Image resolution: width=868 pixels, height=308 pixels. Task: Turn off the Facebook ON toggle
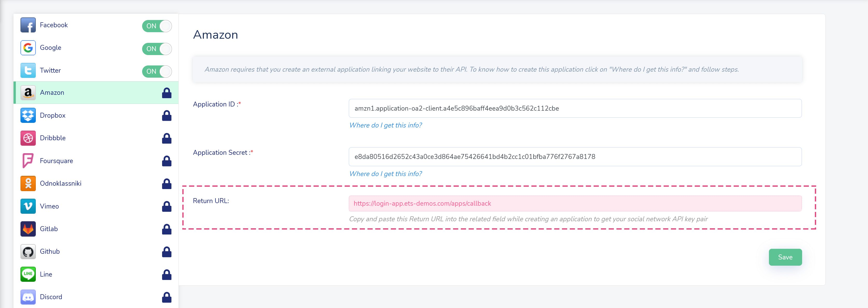(157, 26)
